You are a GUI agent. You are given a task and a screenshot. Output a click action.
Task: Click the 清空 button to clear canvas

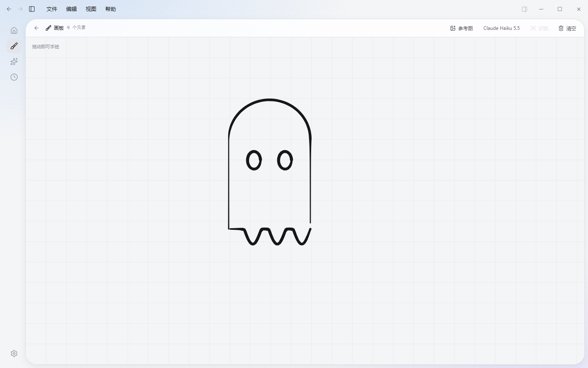pos(567,28)
